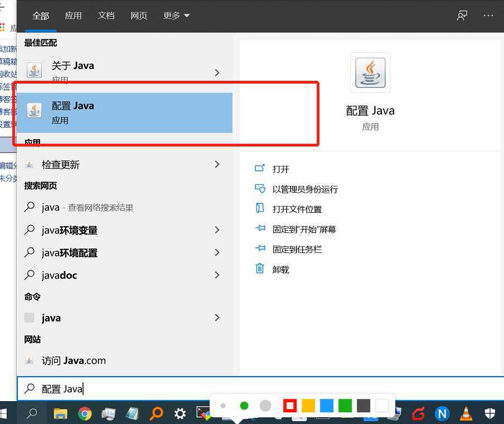Open the 检查更新 app result

(124, 164)
